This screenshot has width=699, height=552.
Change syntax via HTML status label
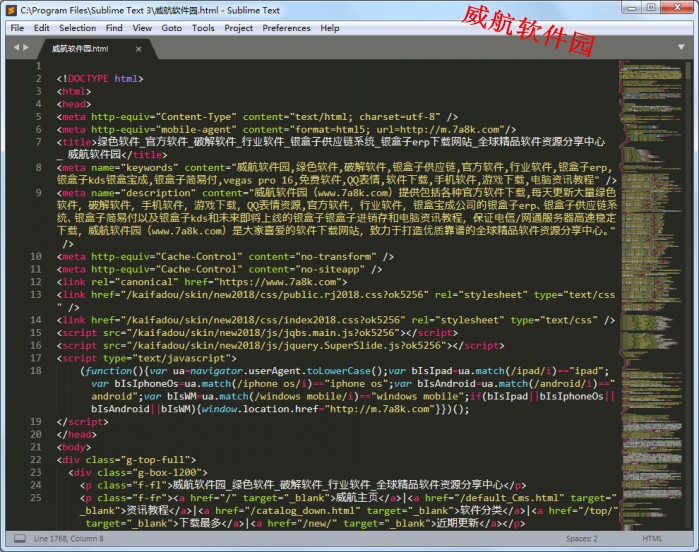[652, 539]
